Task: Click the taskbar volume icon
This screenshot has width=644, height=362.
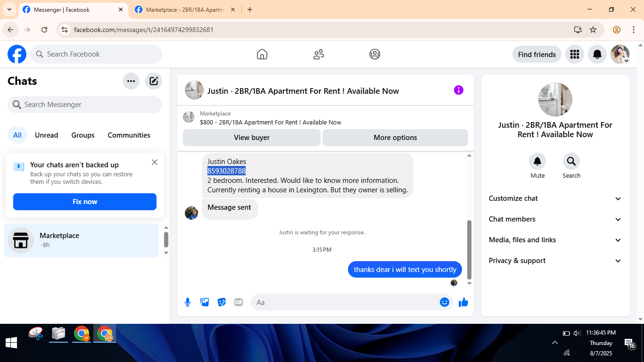Action: coord(577,333)
